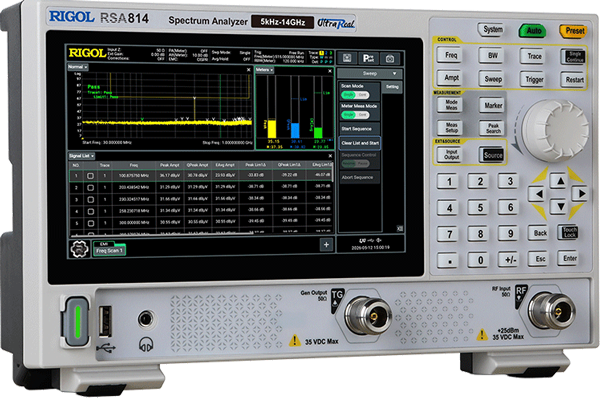Hit the orange Preset hardware key
Image resolution: width=600 pixels, height=398 pixels.
[574, 31]
